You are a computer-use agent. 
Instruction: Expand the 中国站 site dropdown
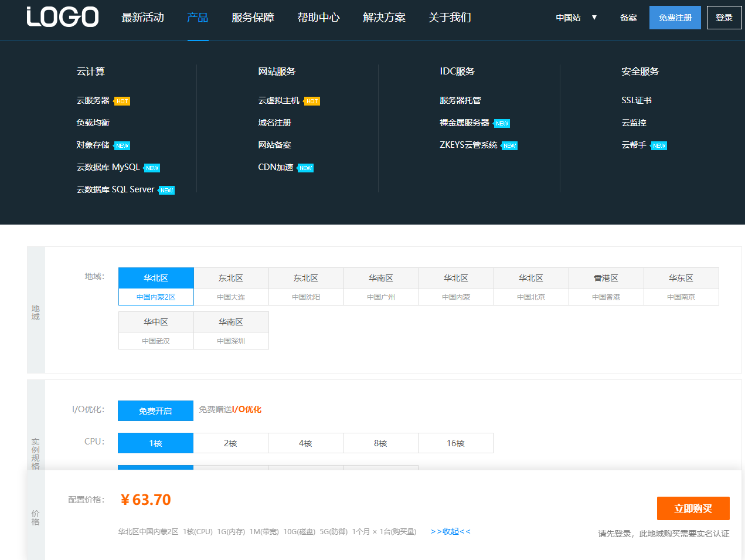tap(576, 18)
